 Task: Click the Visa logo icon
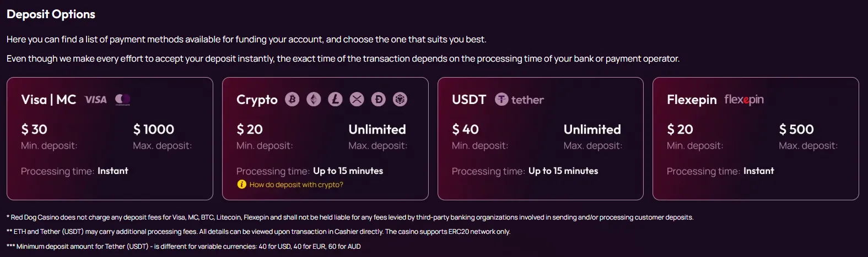point(95,100)
